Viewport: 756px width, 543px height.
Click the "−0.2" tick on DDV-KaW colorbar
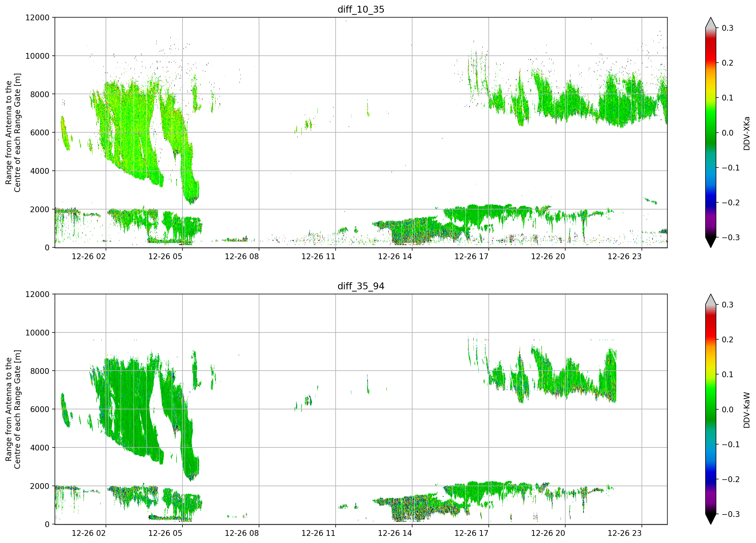pyautogui.click(x=731, y=479)
